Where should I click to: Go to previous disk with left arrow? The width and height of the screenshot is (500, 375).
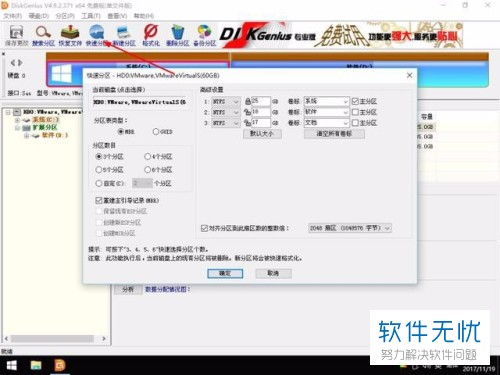point(13,63)
